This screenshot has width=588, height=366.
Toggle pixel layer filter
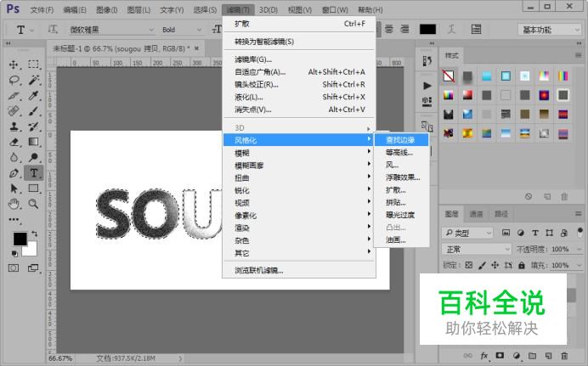(506, 233)
